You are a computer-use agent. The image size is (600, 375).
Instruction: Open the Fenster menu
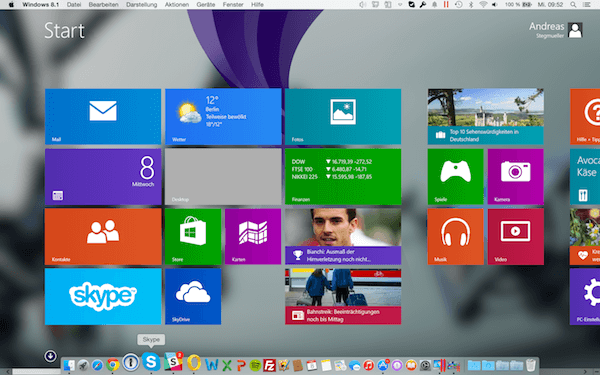pyautogui.click(x=233, y=5)
